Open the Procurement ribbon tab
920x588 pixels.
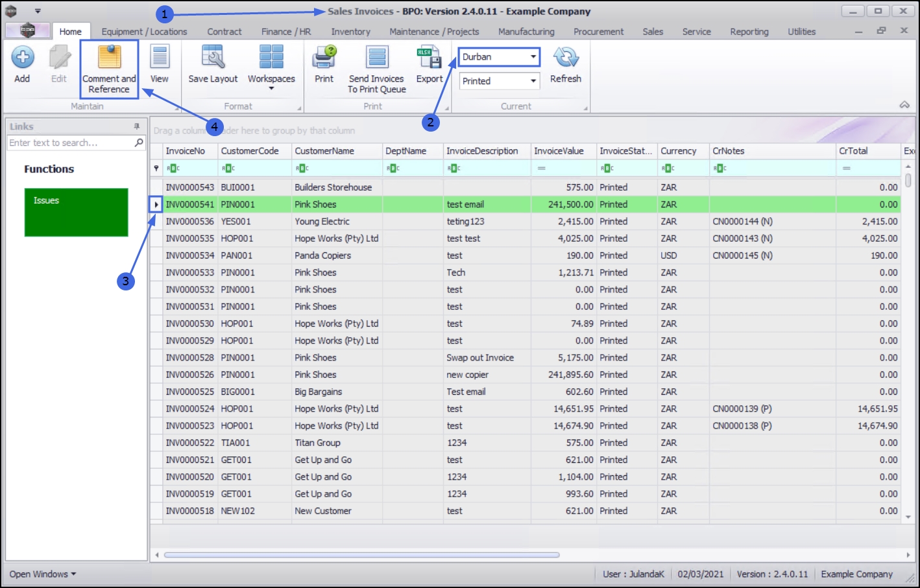(598, 31)
